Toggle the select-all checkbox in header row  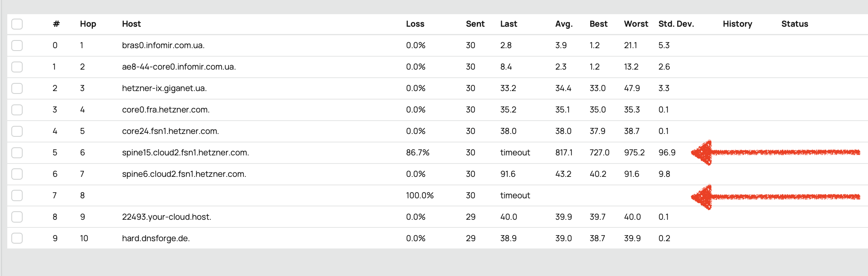17,24
